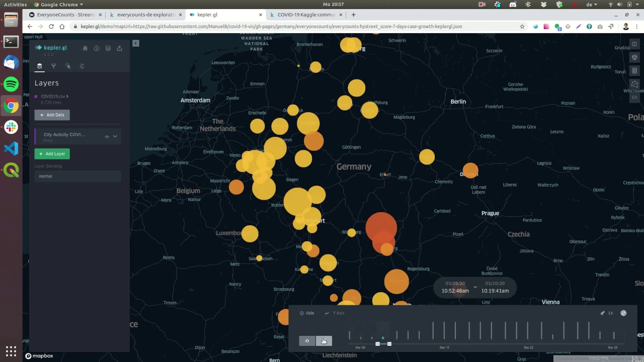This screenshot has height=362, width=644.
Task: Open Thunderbird mail from the dock
Action: (x=11, y=63)
